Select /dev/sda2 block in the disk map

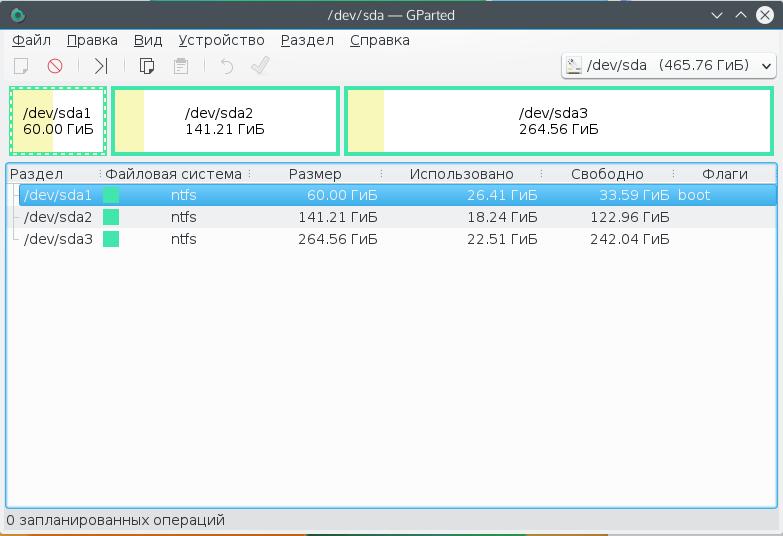point(225,121)
